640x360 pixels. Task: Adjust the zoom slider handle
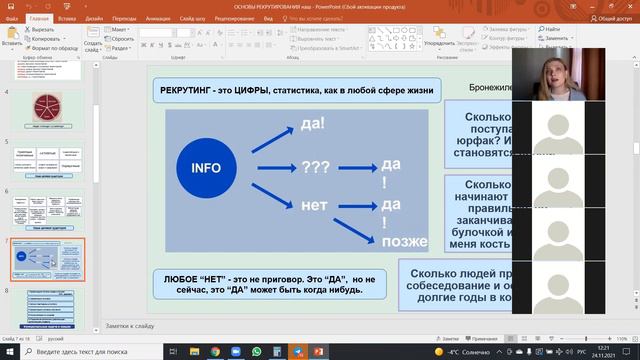click(586, 339)
